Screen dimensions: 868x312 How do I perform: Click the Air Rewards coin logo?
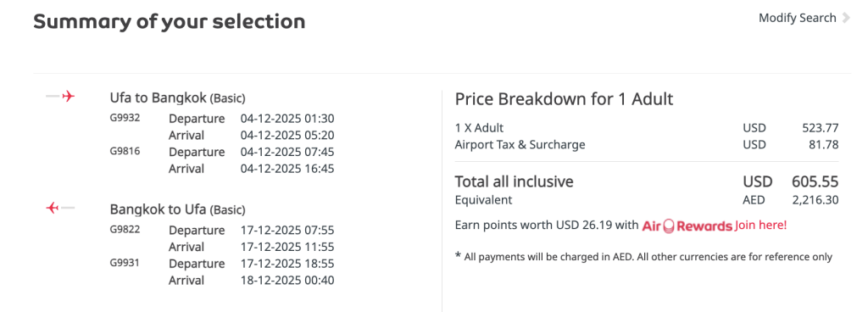(x=669, y=226)
